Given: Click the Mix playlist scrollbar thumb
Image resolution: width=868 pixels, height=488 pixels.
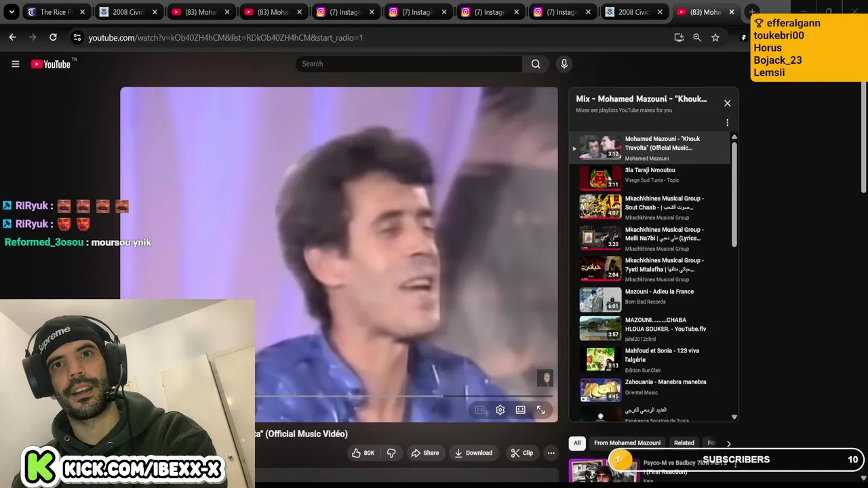Looking at the screenshot, I should coord(734,194).
